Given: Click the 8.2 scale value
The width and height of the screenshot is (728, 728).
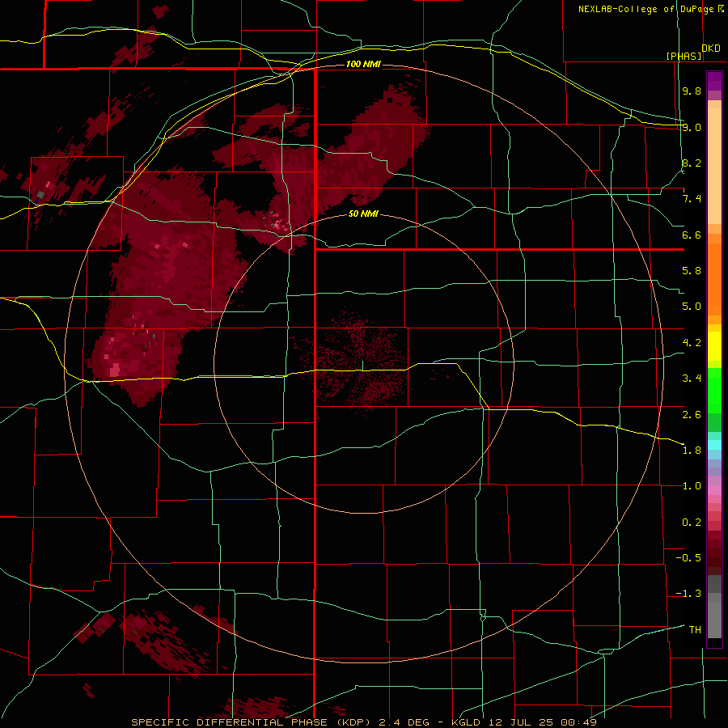Looking at the screenshot, I should (x=692, y=163).
